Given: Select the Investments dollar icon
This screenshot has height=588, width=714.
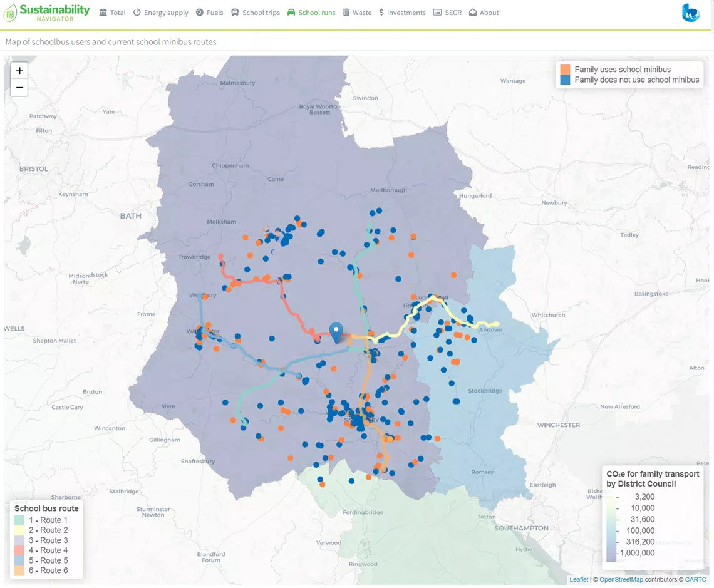Looking at the screenshot, I should (x=380, y=12).
